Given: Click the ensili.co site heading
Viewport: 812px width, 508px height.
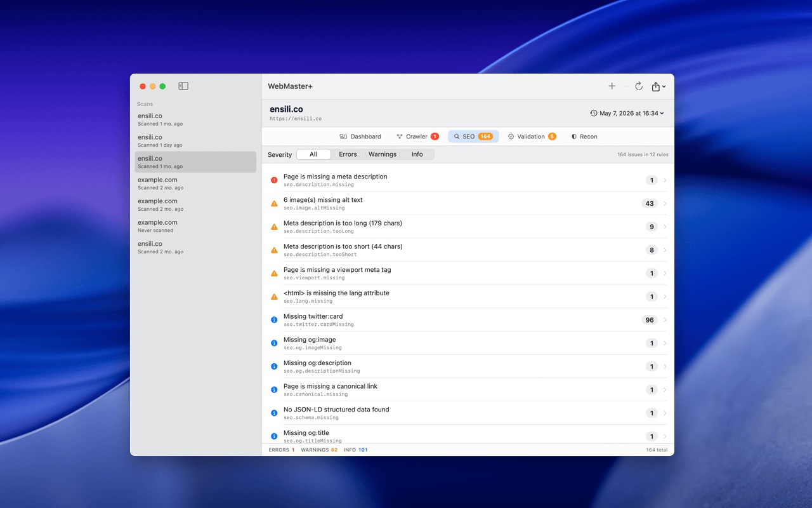Looking at the screenshot, I should (x=286, y=109).
